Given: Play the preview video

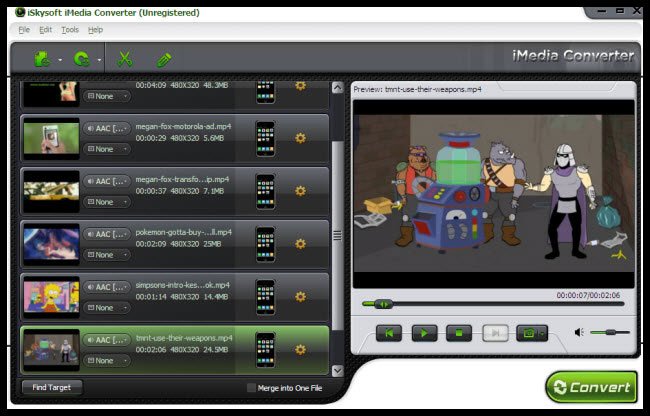Looking at the screenshot, I should [424, 333].
